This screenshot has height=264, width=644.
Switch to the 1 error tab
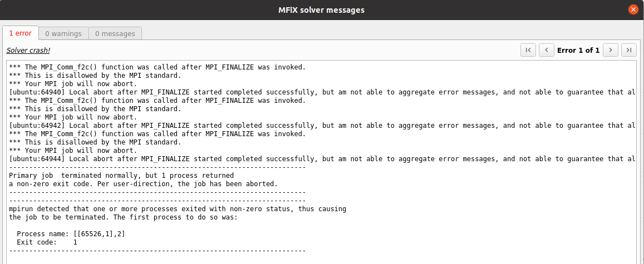click(21, 33)
